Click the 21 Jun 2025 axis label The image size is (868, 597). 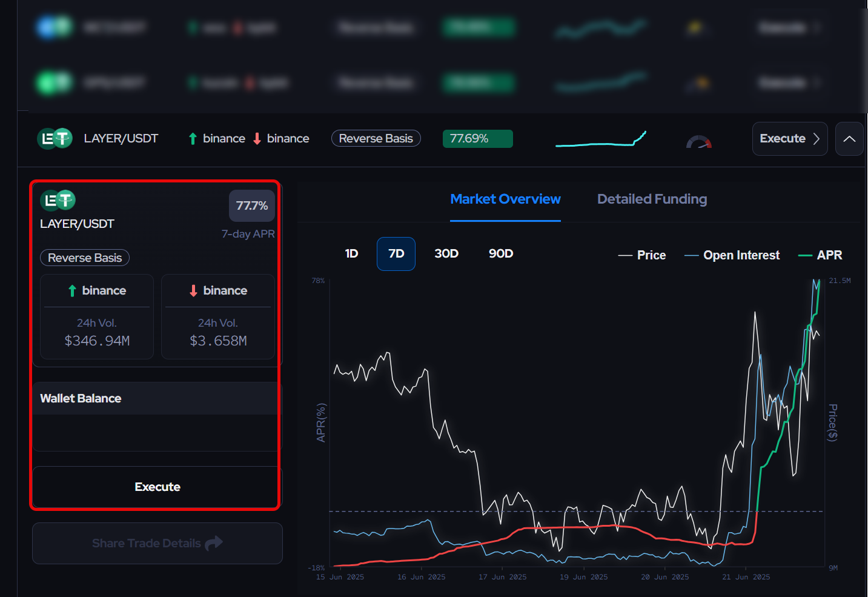coord(746,577)
